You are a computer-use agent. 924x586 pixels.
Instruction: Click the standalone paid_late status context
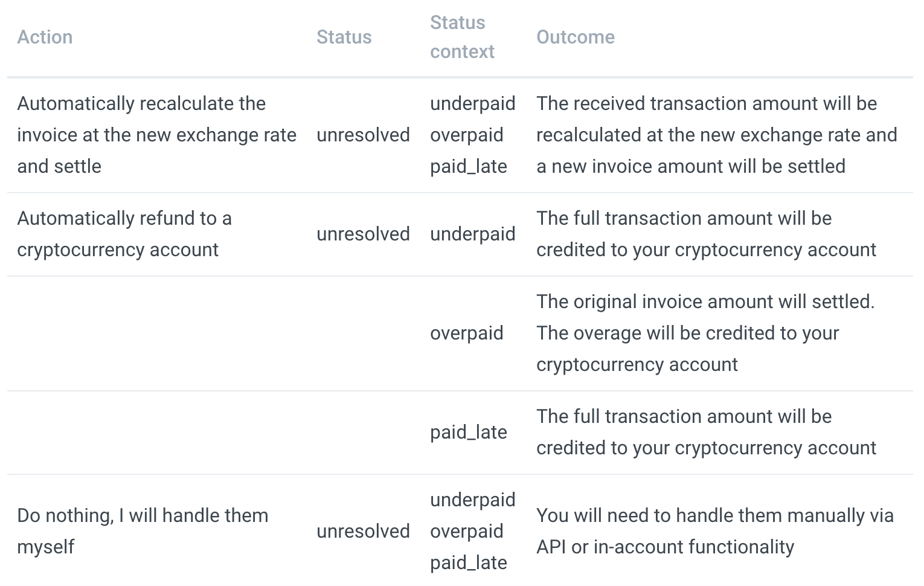point(468,432)
